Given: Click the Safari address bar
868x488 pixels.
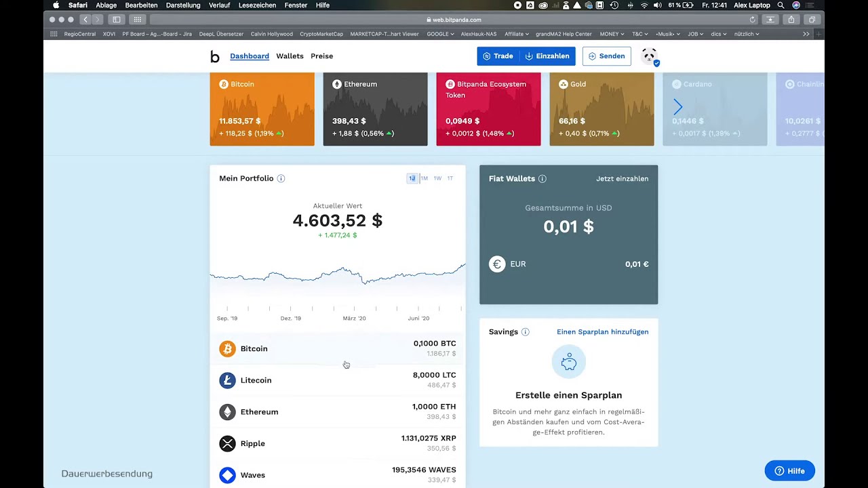Looking at the screenshot, I should tap(454, 20).
